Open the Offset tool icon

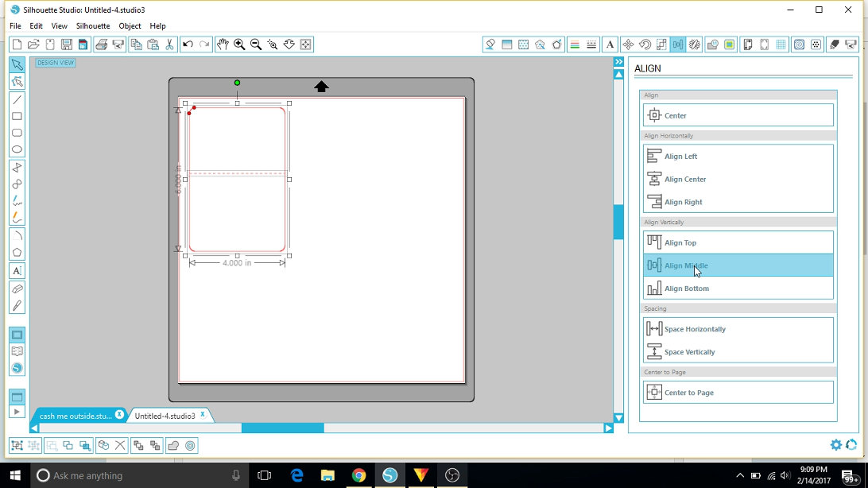click(x=190, y=445)
